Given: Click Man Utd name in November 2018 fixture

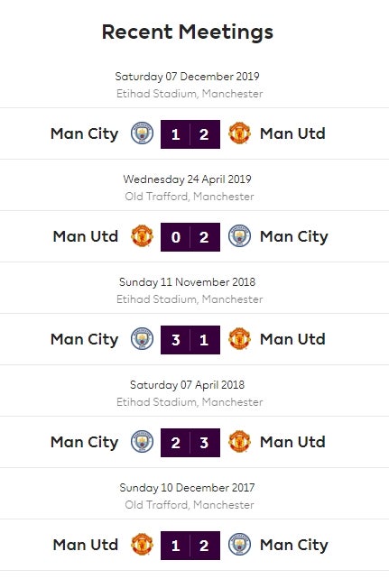Looking at the screenshot, I should pyautogui.click(x=292, y=339).
